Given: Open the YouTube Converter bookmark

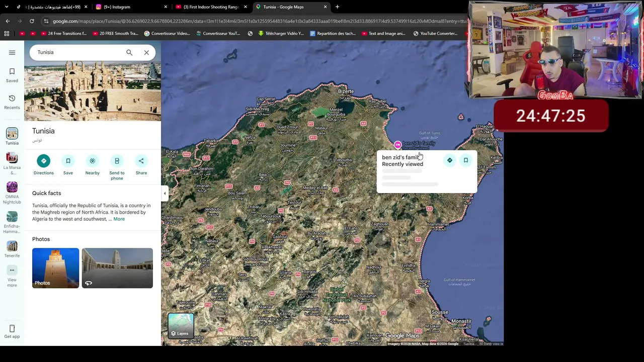Looking at the screenshot, I should [x=435, y=34].
